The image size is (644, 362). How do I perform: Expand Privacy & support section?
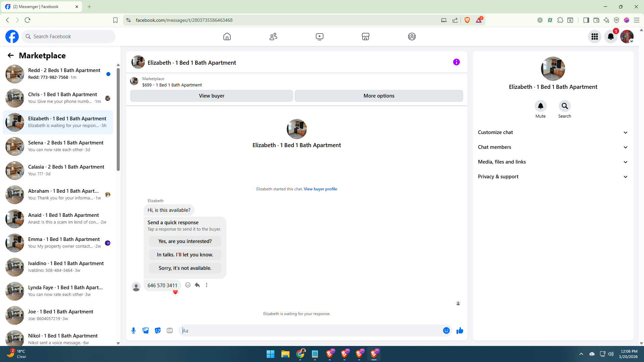pyautogui.click(x=553, y=177)
